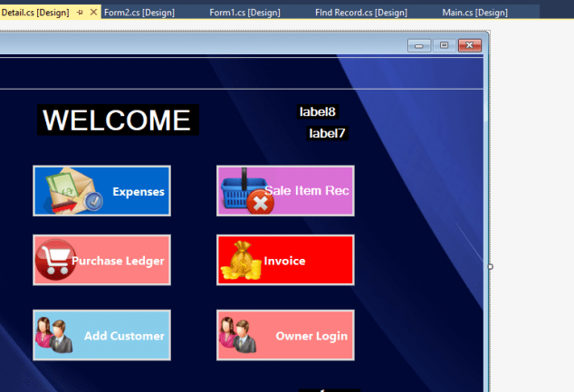This screenshot has height=392, width=574.
Task: Select the Purchase Ledger button
Action: (101, 260)
